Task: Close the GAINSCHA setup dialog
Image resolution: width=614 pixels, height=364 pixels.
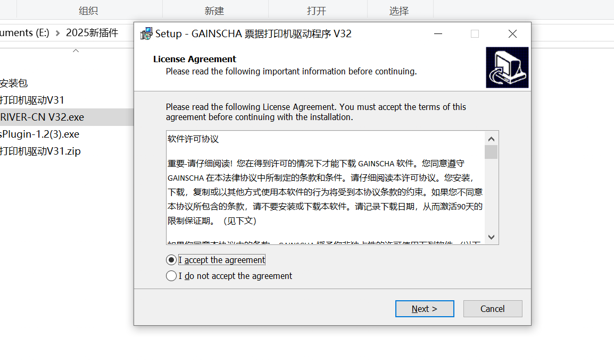Action: click(x=512, y=34)
